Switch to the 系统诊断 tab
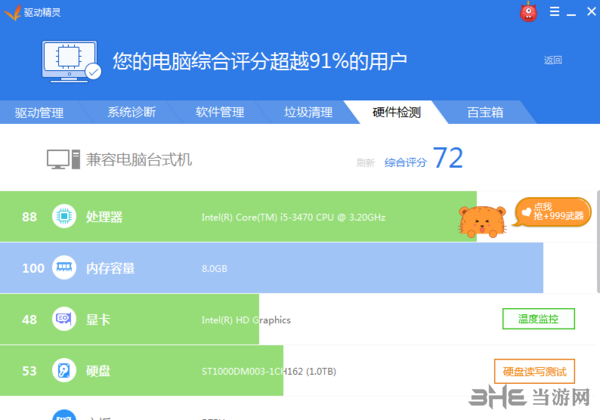 click(x=132, y=112)
